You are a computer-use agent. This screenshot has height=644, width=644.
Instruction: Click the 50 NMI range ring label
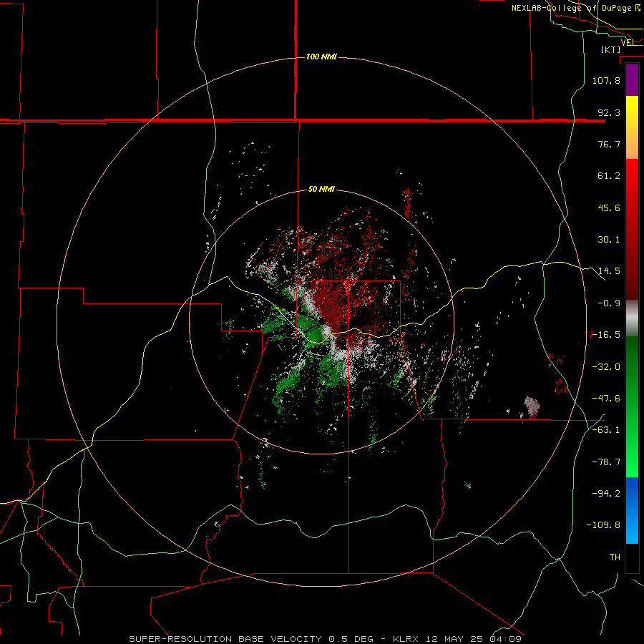(x=321, y=190)
